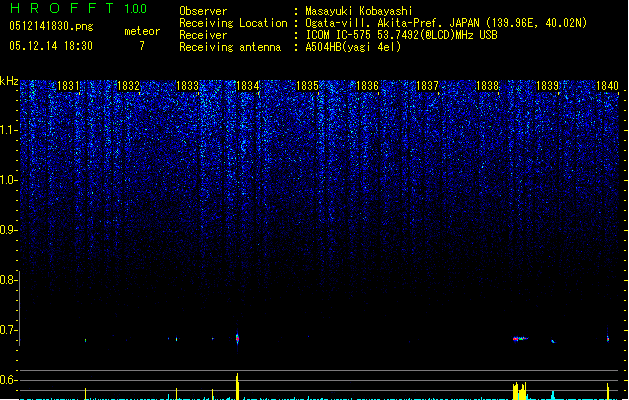Click the strong meteor echo at 1834
This screenshot has width=629, height=400.
(237, 339)
